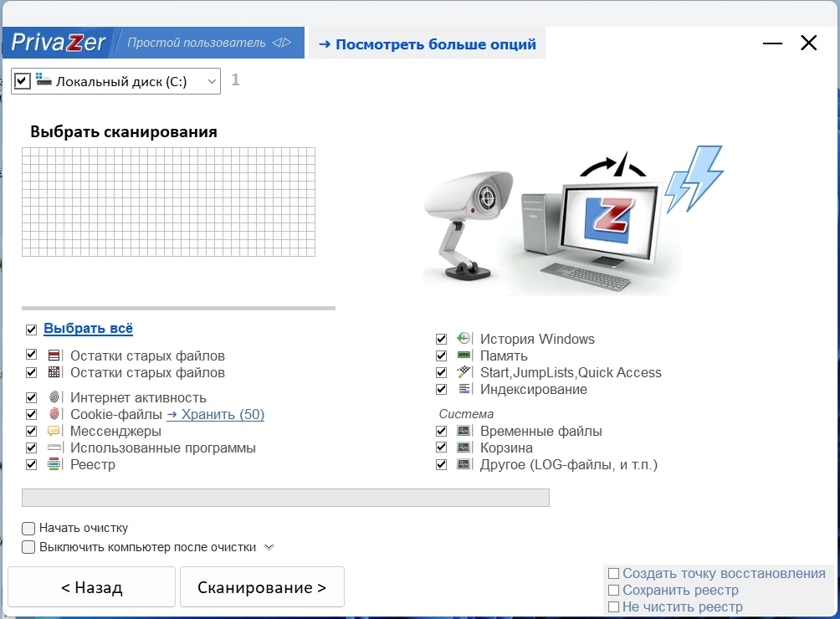The image size is (840, 619).
Task: Click the 'Выбрать сканирования' heading
Action: 124,131
